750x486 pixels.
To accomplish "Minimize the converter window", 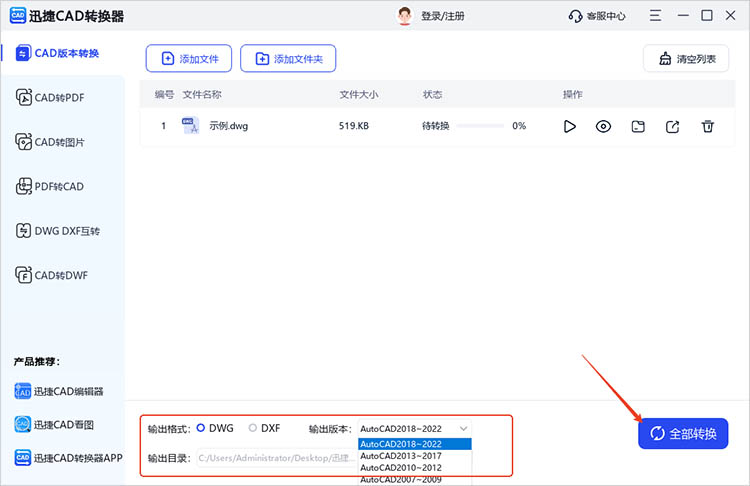I will coord(683,16).
